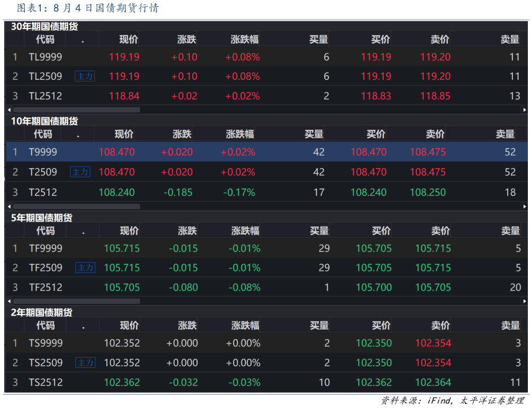Select the highlighted T9999 row
This screenshot has width=532, height=408.
[x=258, y=152]
